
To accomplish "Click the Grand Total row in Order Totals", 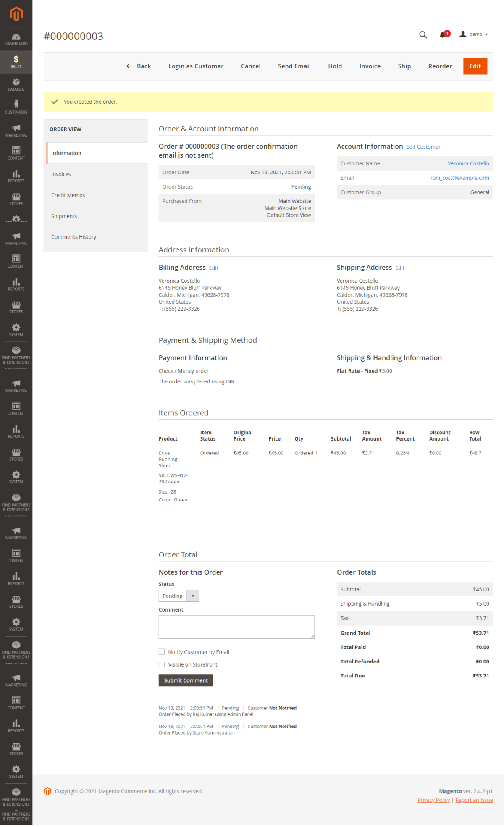I will [x=415, y=633].
